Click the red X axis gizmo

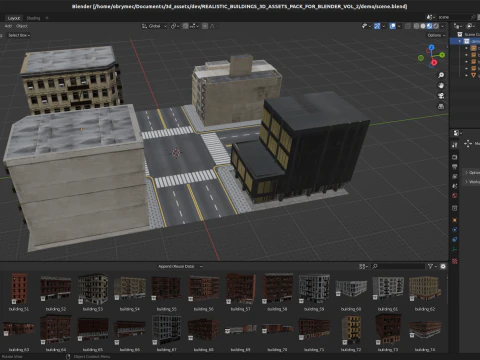click(434, 63)
